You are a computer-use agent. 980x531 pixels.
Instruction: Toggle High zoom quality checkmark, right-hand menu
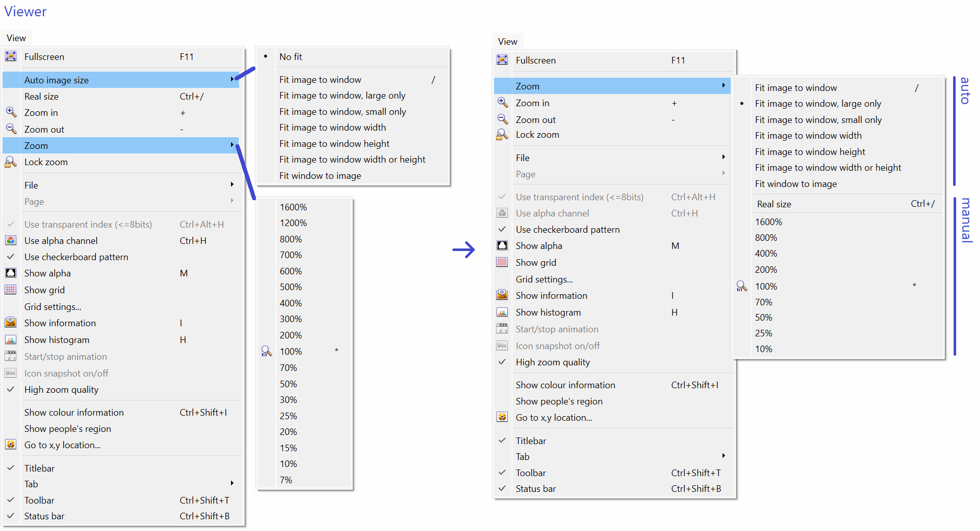(502, 362)
